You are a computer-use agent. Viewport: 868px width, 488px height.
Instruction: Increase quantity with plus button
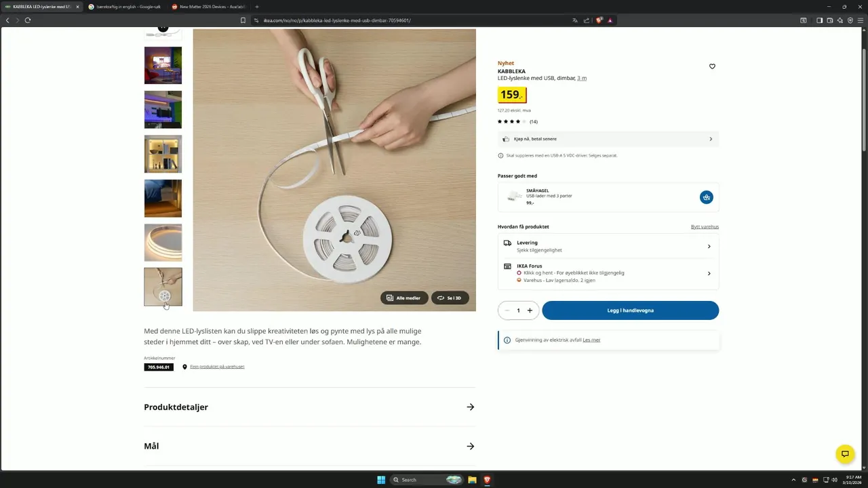point(530,310)
